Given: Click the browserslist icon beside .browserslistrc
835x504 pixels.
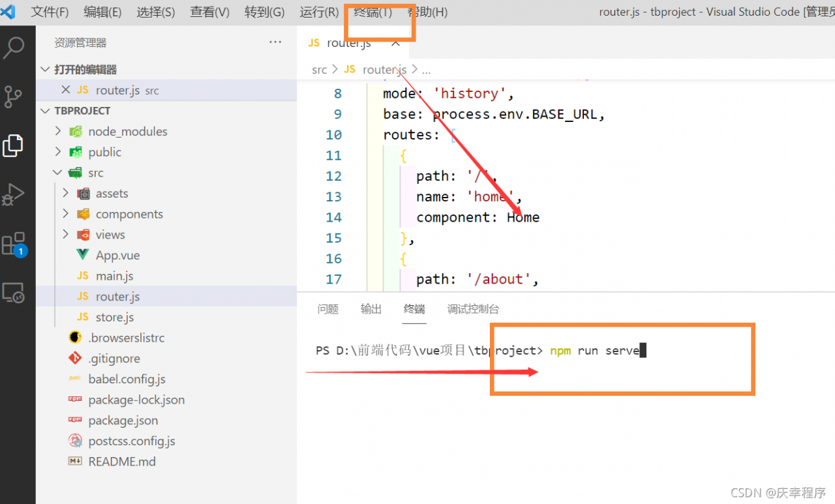Looking at the screenshot, I should coord(76,338).
